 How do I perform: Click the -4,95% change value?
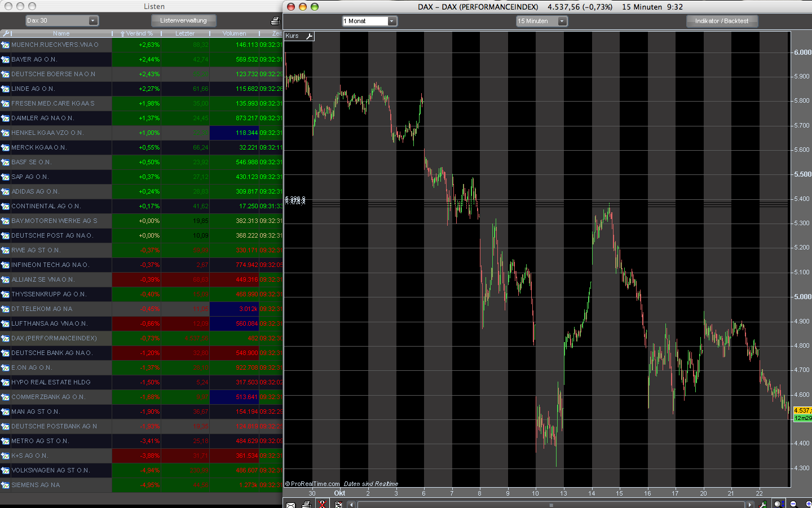pyautogui.click(x=149, y=485)
